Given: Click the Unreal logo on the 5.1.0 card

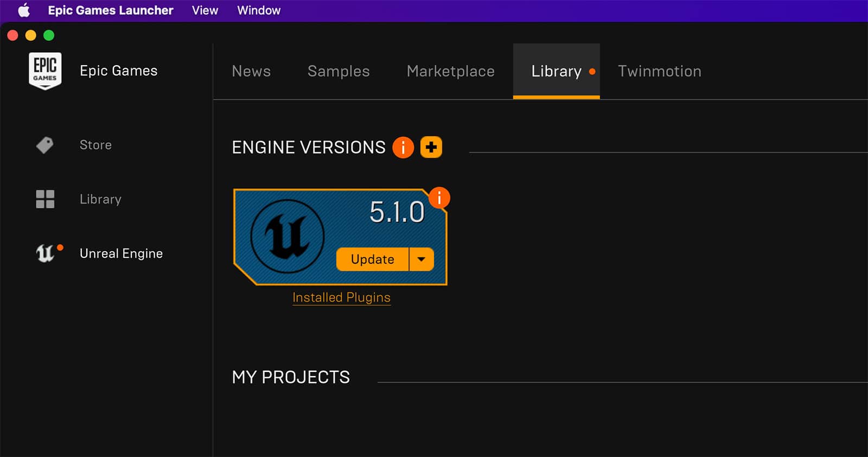Looking at the screenshot, I should [x=288, y=236].
